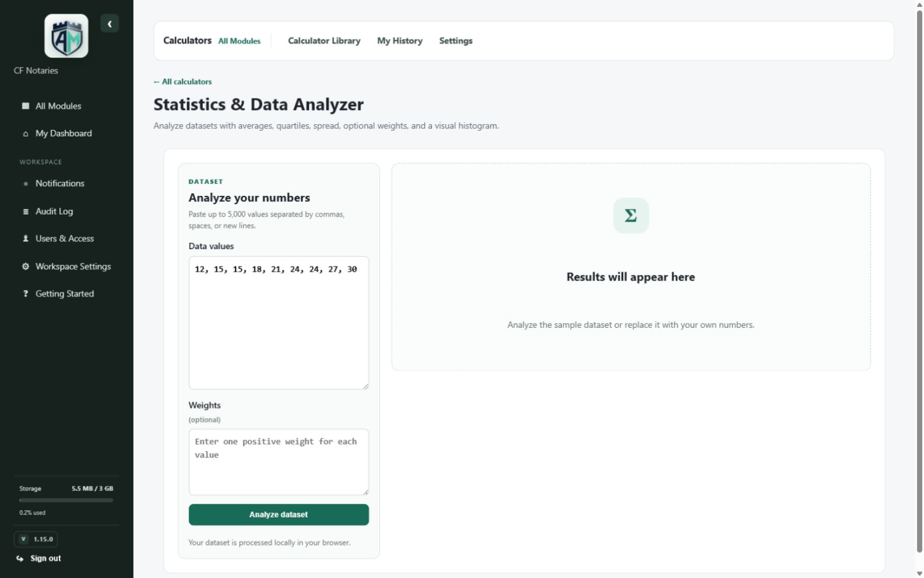
Task: Click the My Dashboard home icon
Action: (x=26, y=134)
